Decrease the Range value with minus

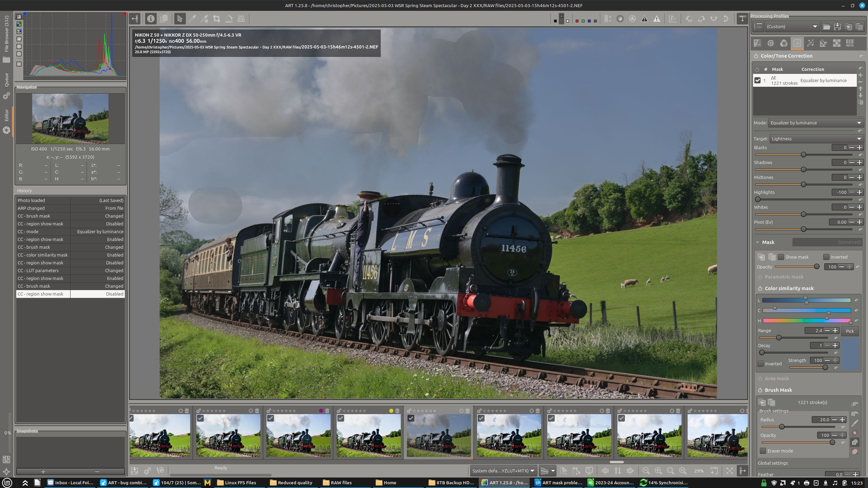(827, 330)
